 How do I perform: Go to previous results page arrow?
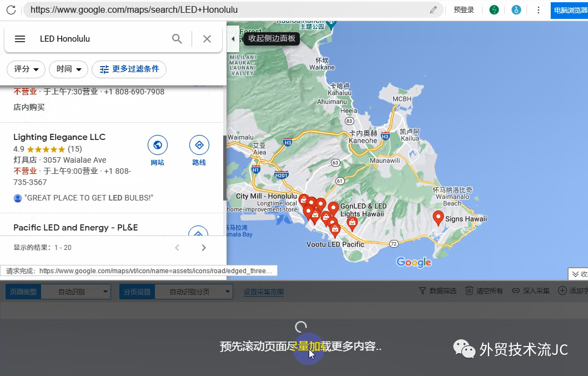[177, 248]
